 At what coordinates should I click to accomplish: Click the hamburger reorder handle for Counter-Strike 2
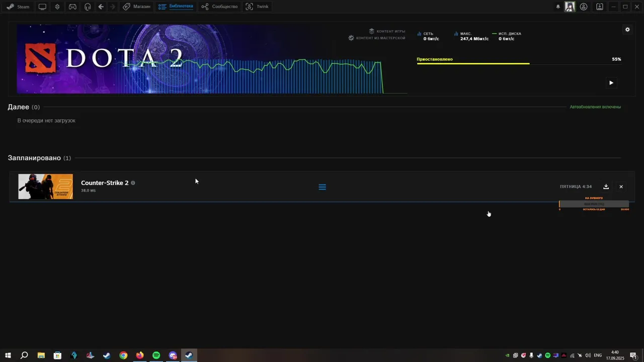323,187
